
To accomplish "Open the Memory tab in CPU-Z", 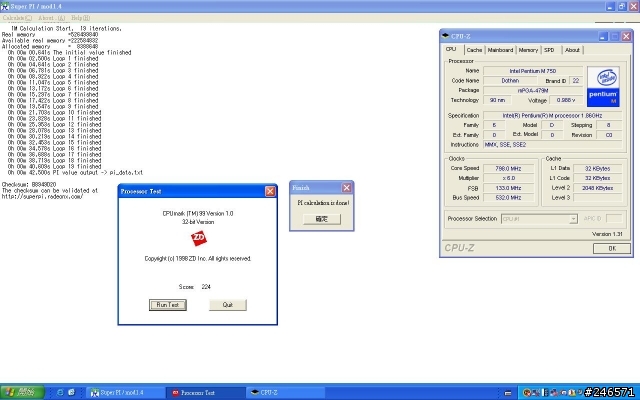I will click(x=528, y=49).
